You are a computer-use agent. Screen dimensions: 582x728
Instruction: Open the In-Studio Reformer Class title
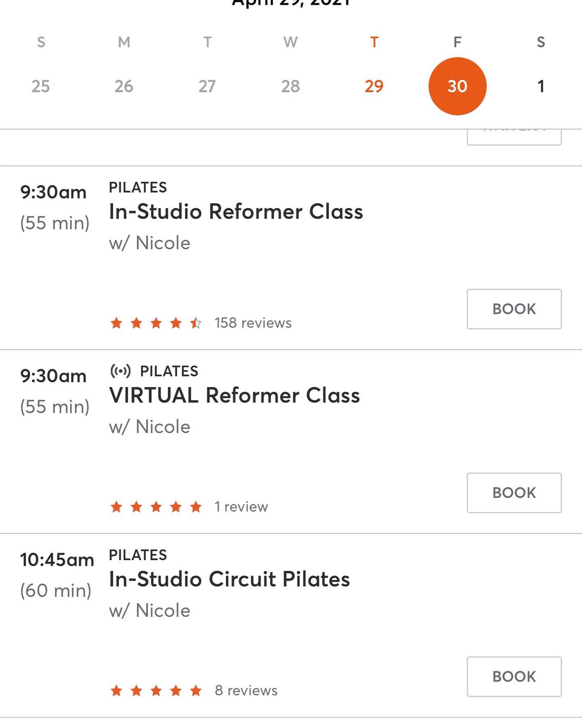tap(236, 212)
